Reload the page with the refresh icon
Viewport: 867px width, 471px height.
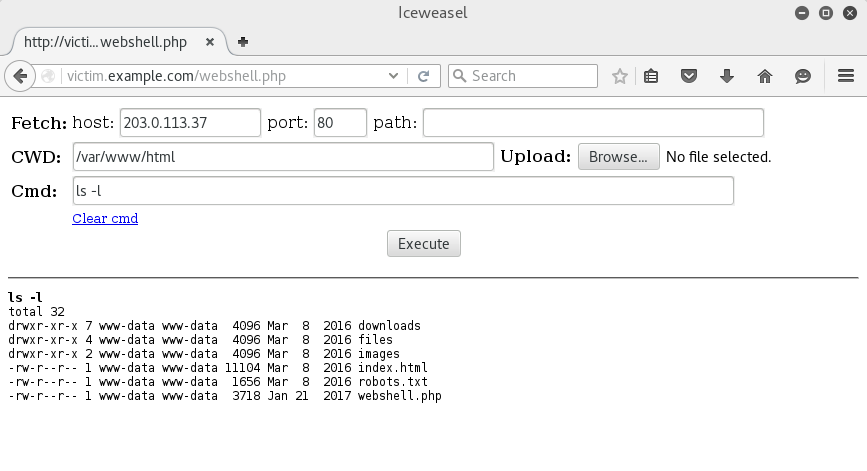424,76
